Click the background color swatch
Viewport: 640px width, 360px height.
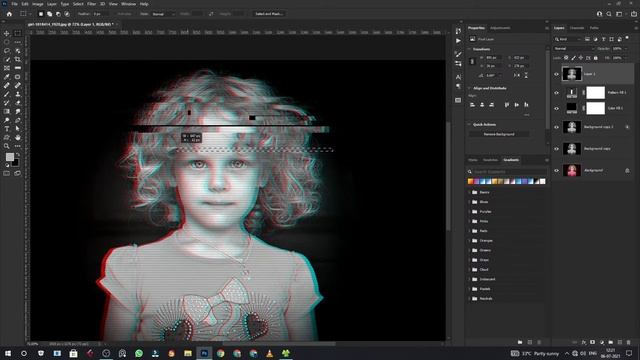coord(16,163)
